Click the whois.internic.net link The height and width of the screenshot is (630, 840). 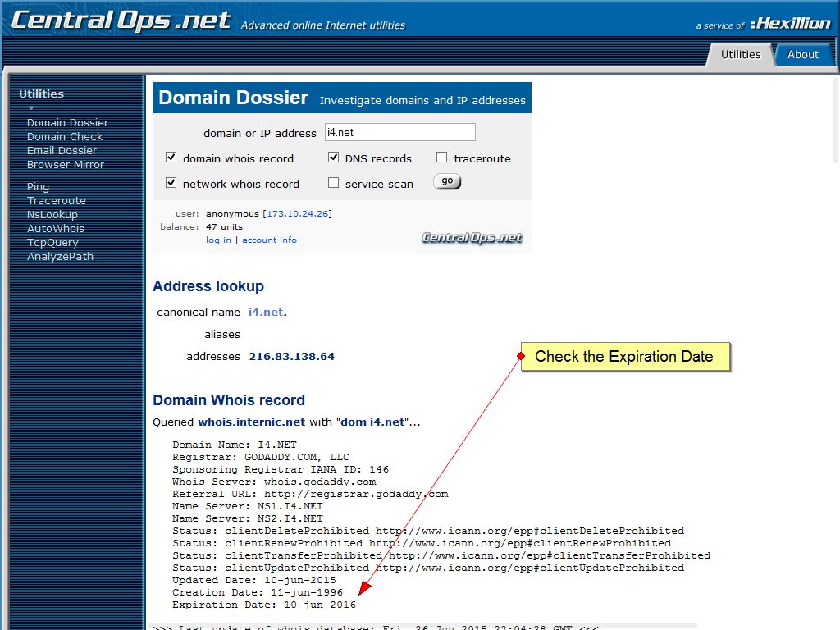tap(251, 422)
